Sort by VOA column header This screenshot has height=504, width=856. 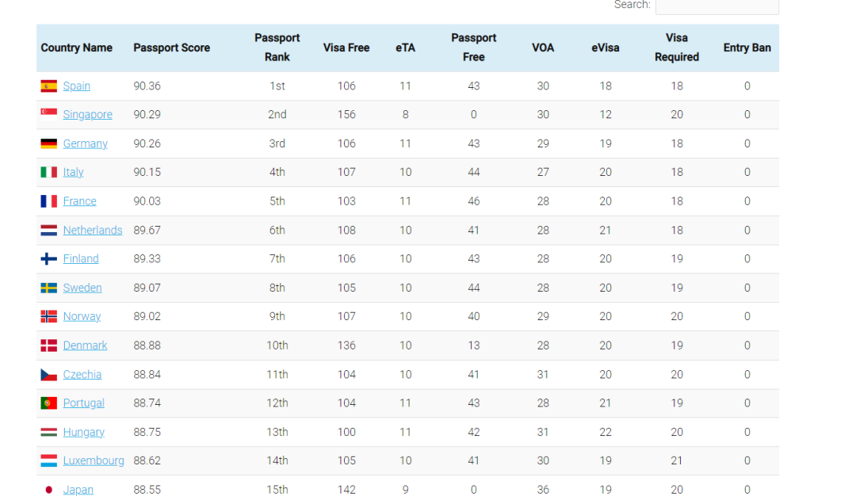[x=543, y=48]
